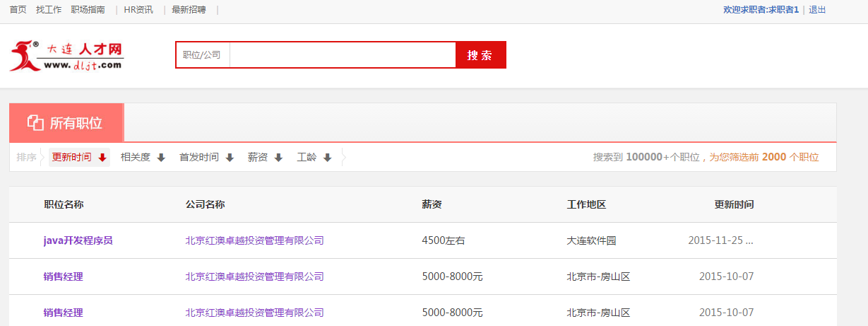Click red arrow next to 更新时间

click(x=102, y=158)
